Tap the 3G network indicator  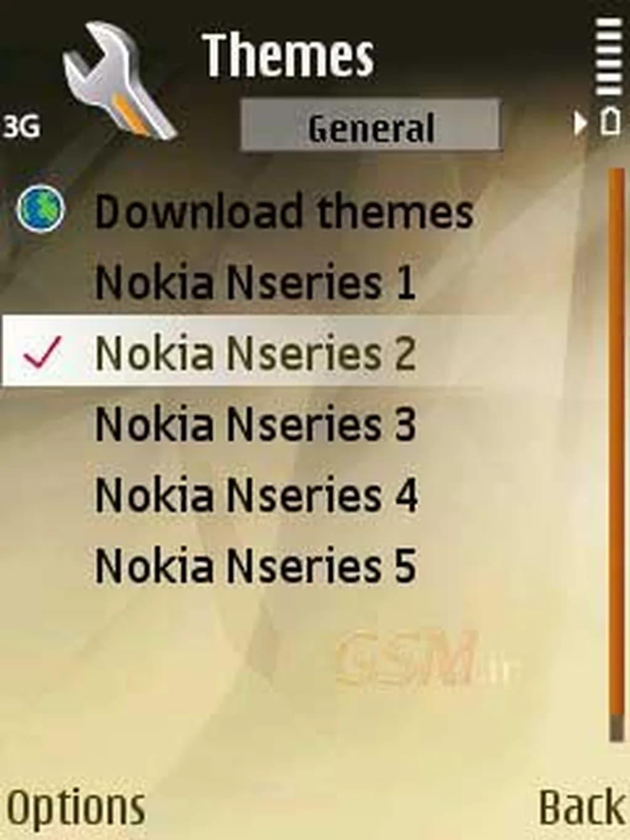(21, 126)
